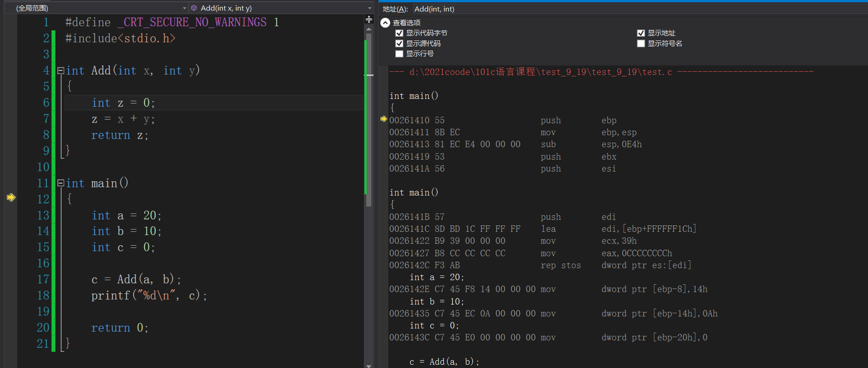Click the 'int main()' declaration in editor
868x368 pixels.
(97, 183)
